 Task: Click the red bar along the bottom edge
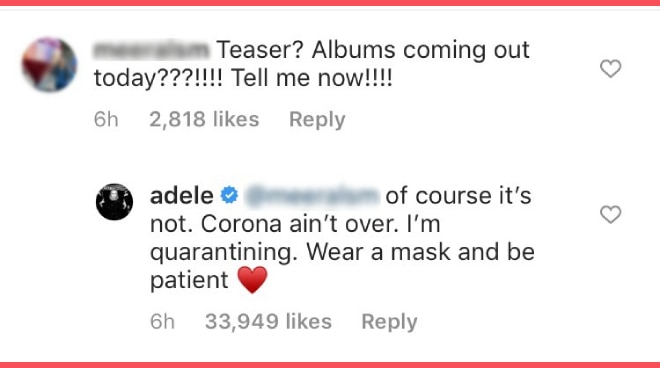point(330,365)
